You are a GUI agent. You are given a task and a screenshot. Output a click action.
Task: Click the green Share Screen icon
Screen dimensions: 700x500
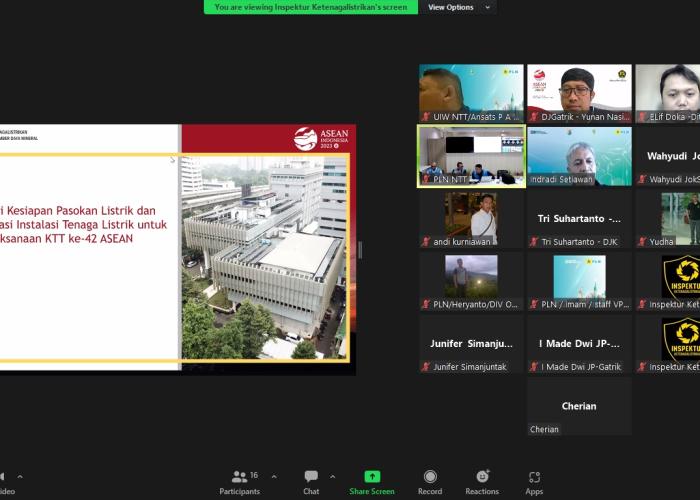click(x=372, y=481)
